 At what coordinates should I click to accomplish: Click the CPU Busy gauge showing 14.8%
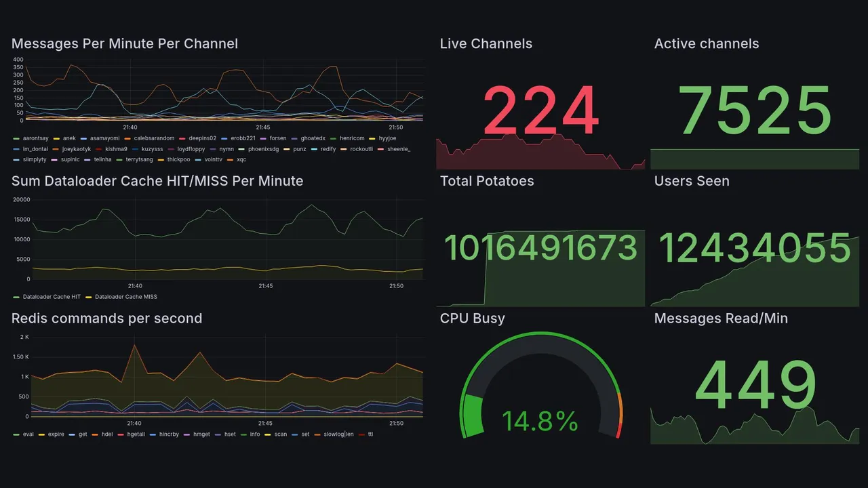pos(540,386)
